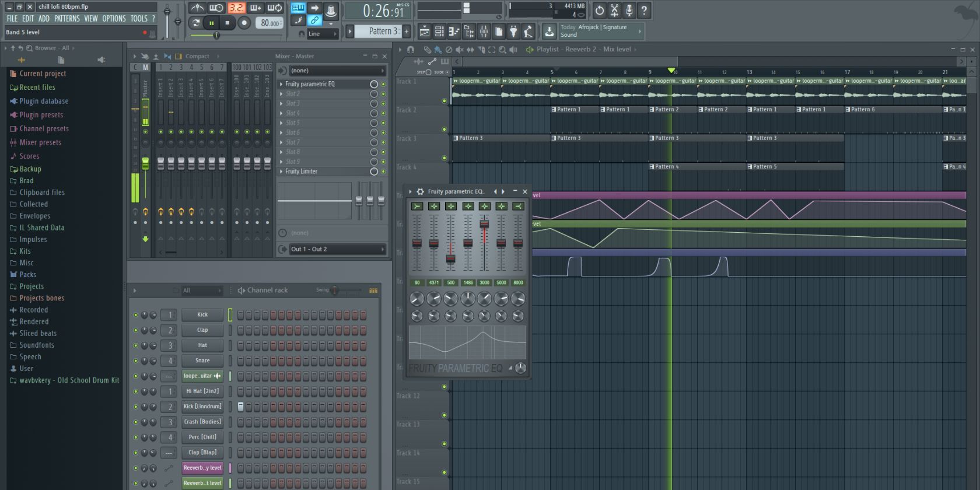
Task: Toggle mute LED for Kick channel
Action: 136,315
